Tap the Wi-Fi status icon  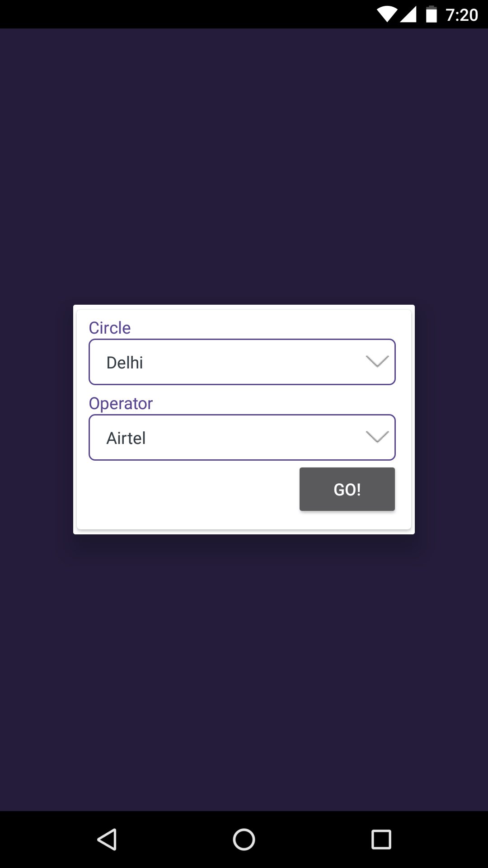click(x=386, y=14)
